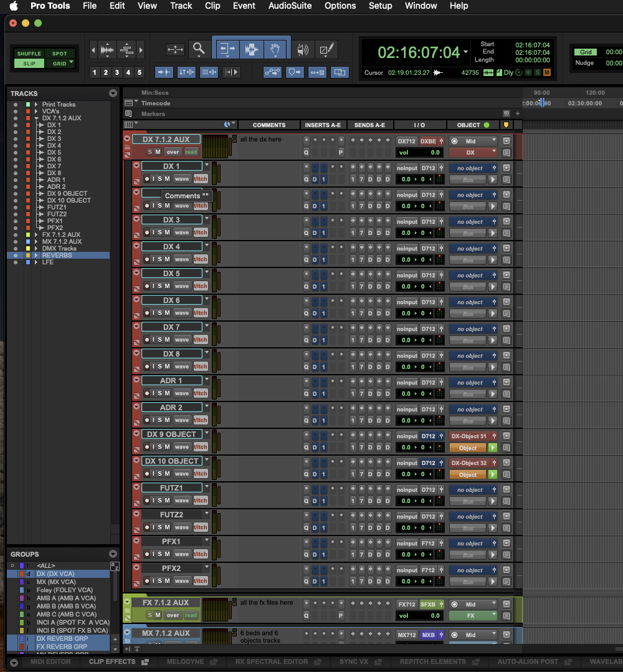Mute the DX 7.1.2 AUX track

158,151
